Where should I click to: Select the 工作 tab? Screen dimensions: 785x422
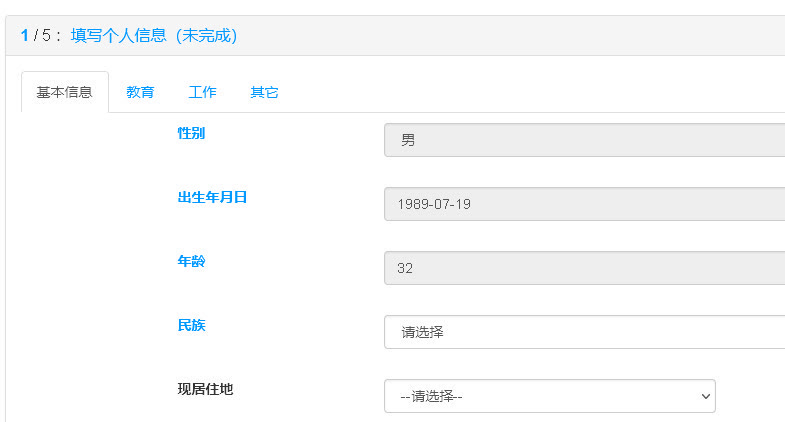202,92
